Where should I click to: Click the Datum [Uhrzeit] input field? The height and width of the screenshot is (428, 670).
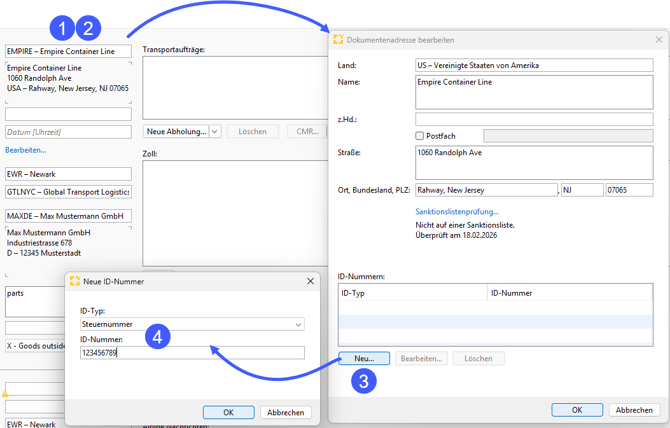68,132
